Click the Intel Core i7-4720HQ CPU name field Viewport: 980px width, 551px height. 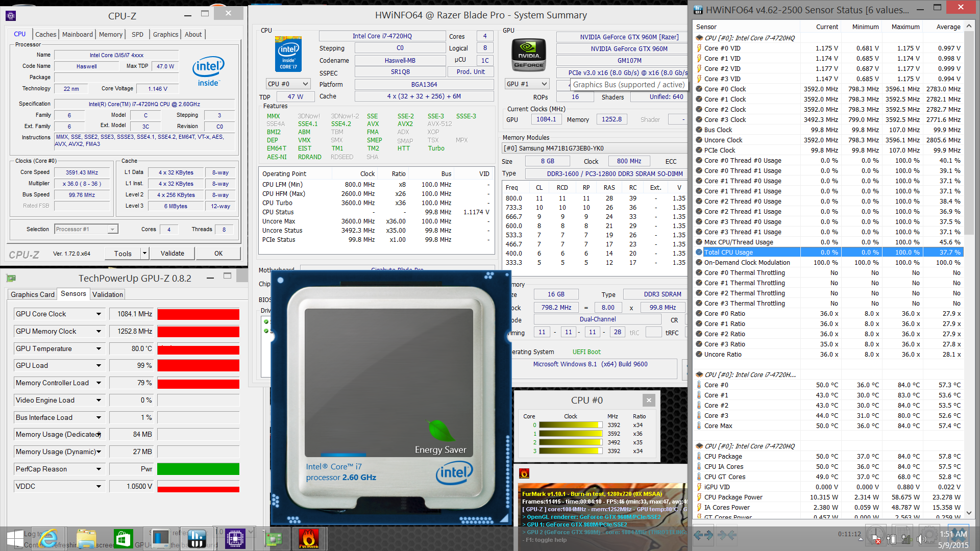click(382, 36)
